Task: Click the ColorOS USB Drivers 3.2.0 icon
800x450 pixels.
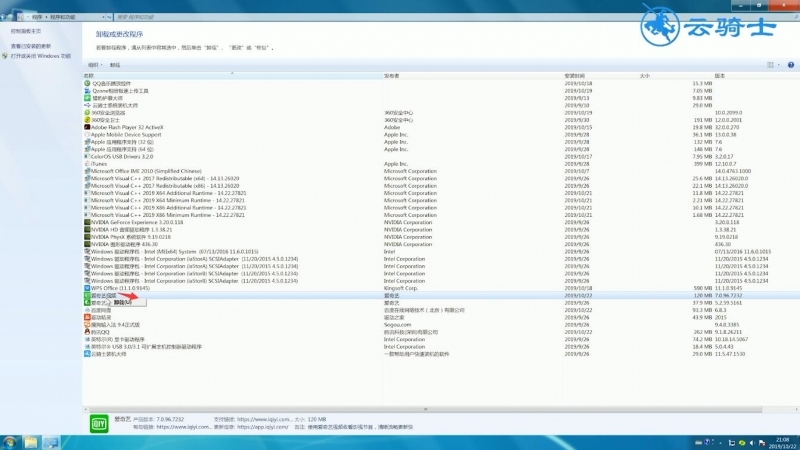Action: click(x=87, y=157)
